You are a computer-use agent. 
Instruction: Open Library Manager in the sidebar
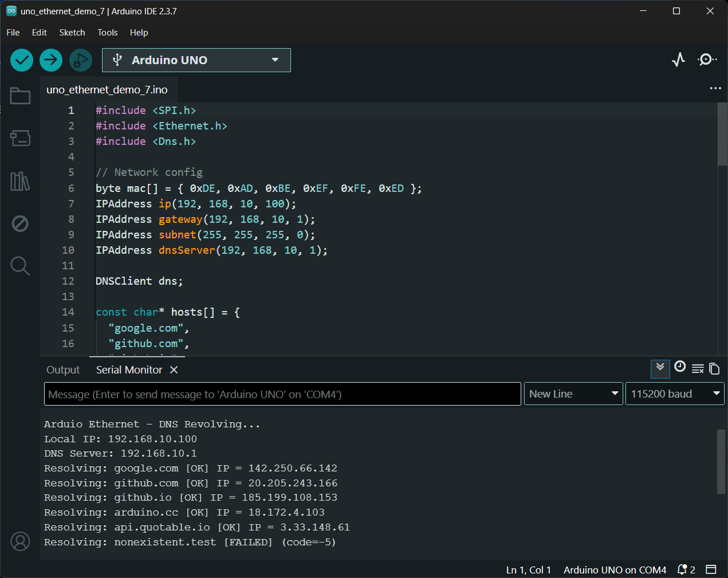pos(20,181)
